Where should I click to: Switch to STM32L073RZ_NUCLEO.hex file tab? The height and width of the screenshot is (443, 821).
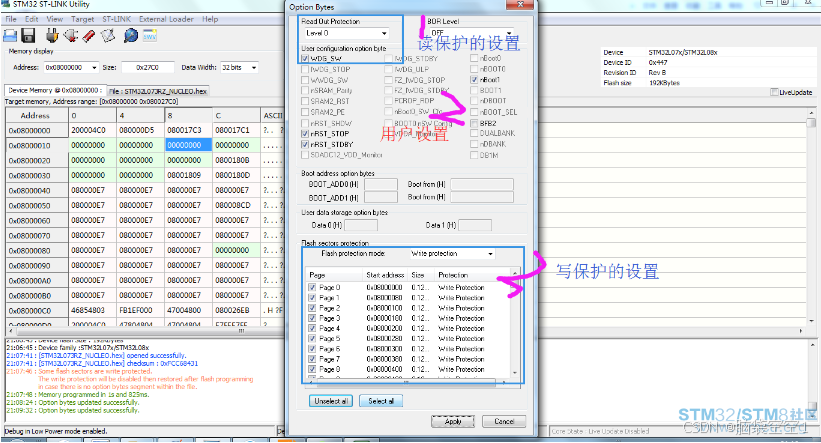click(159, 91)
